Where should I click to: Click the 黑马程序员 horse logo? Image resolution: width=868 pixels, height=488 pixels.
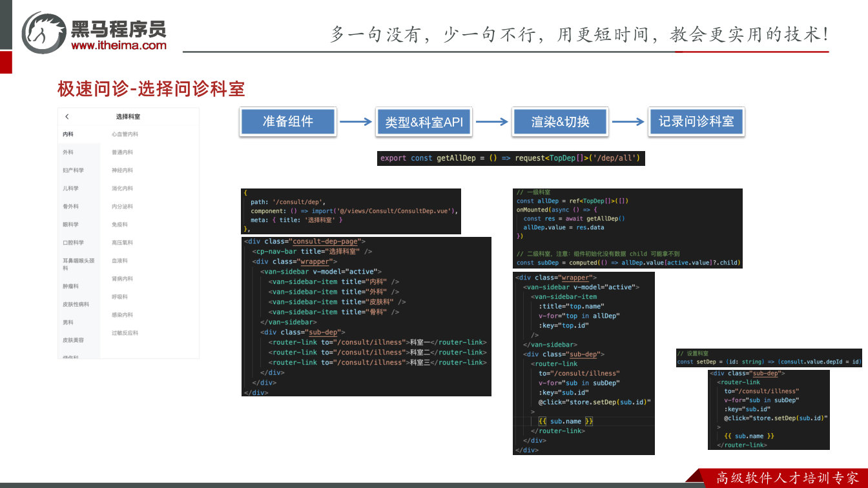[x=44, y=32]
